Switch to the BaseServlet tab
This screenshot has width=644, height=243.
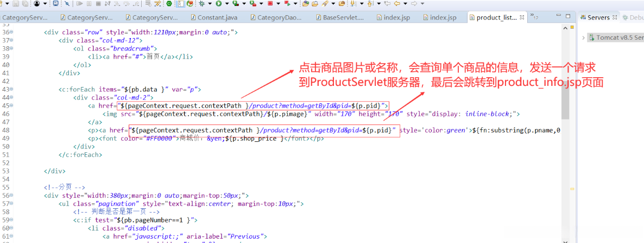[x=340, y=18]
